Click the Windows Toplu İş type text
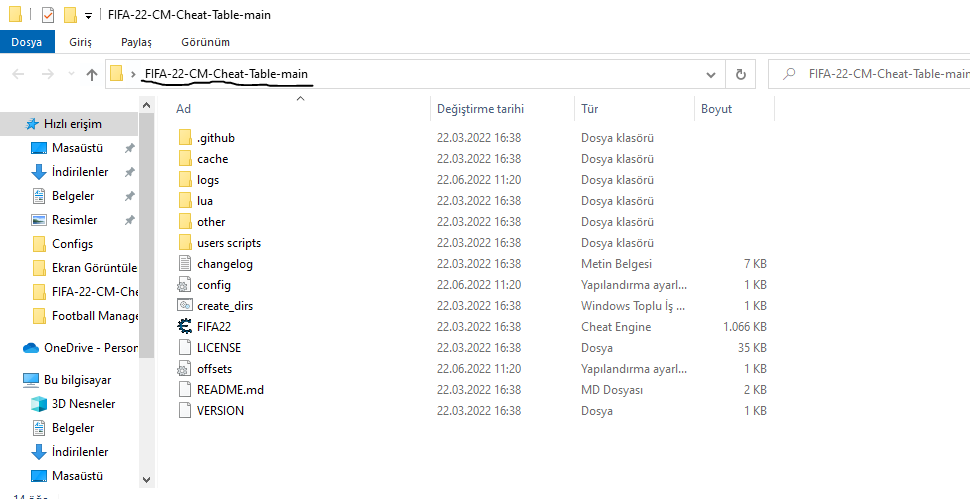 coord(633,306)
